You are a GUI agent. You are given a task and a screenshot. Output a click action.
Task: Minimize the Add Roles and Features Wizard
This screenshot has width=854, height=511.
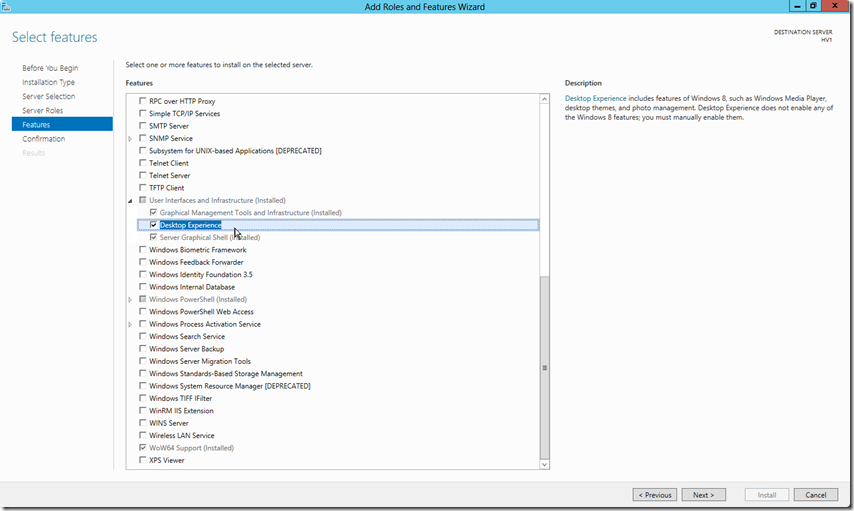tap(797, 6)
